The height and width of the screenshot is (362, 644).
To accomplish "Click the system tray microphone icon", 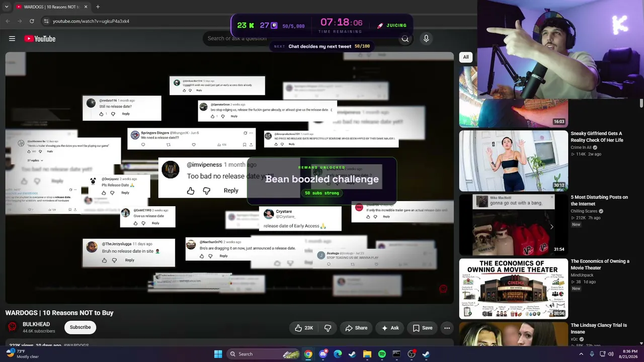I will pyautogui.click(x=592, y=354).
